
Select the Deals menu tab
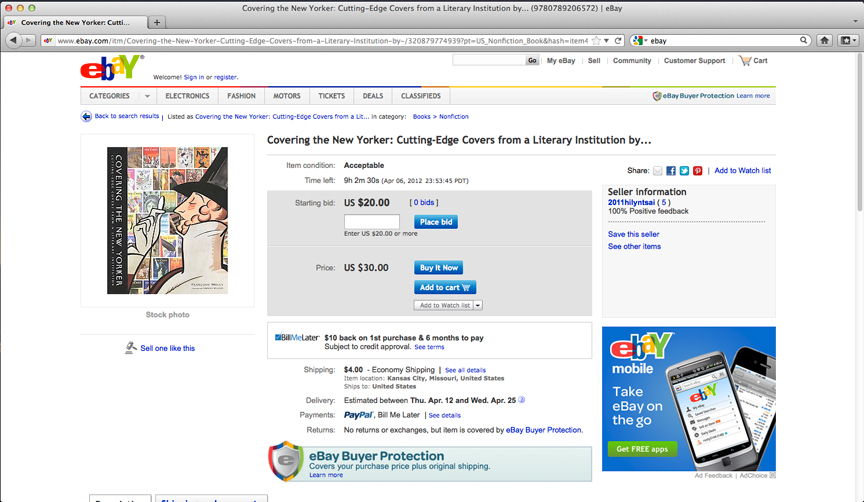pos(372,96)
